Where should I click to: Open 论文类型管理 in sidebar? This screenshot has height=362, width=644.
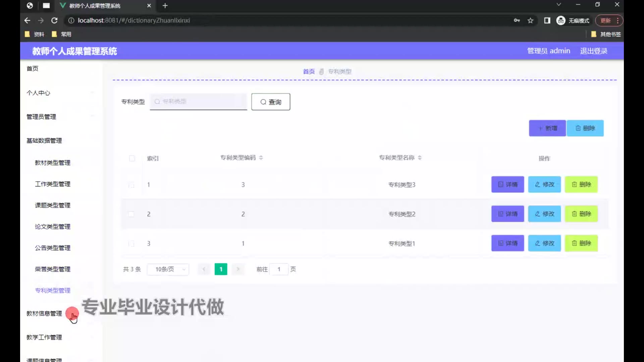(53, 227)
